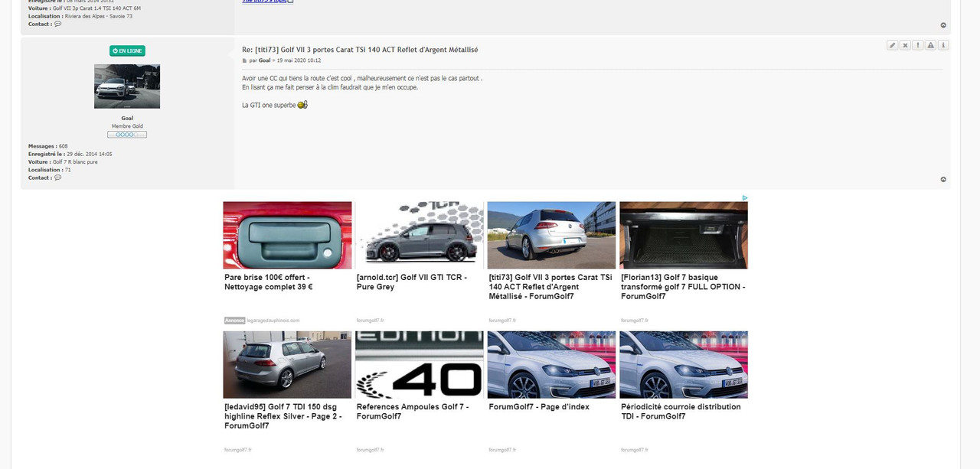Click the sentence 'Avoir une CC qui tiens la route'
The height and width of the screenshot is (469, 980).
(362, 78)
